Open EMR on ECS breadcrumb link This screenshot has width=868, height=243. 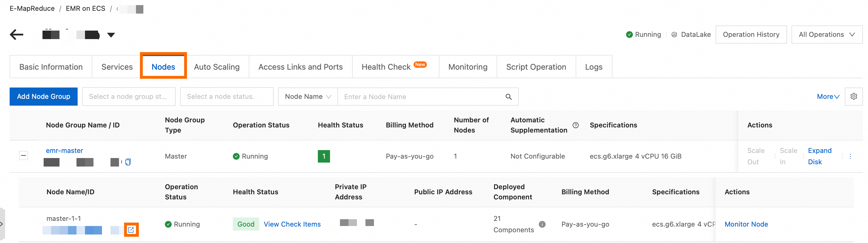pyautogui.click(x=85, y=8)
